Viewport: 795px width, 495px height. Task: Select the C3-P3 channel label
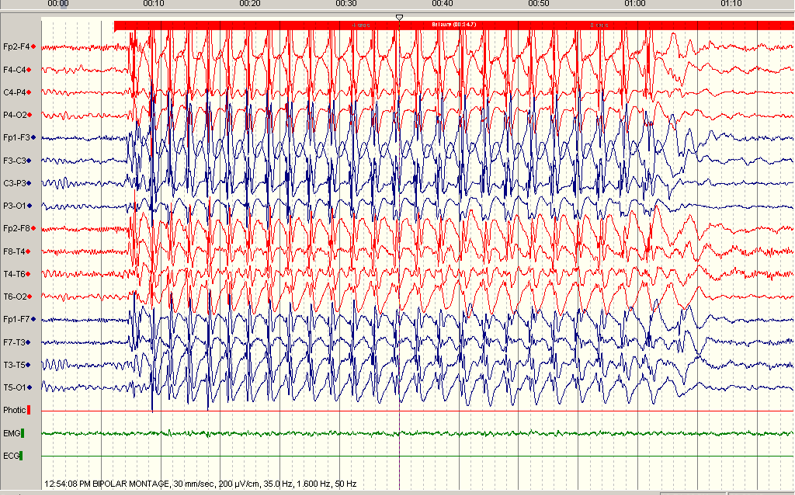click(x=14, y=183)
